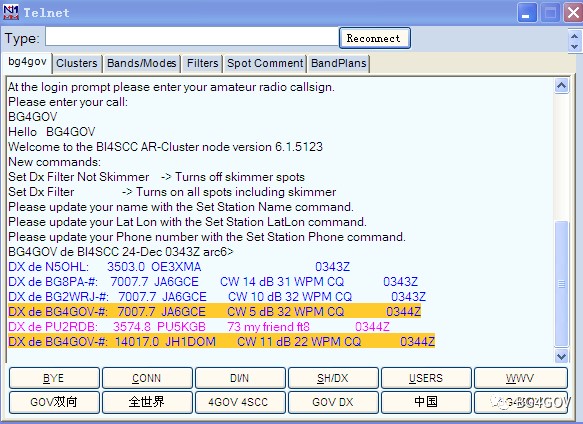Click the Reconnect button

(x=374, y=38)
